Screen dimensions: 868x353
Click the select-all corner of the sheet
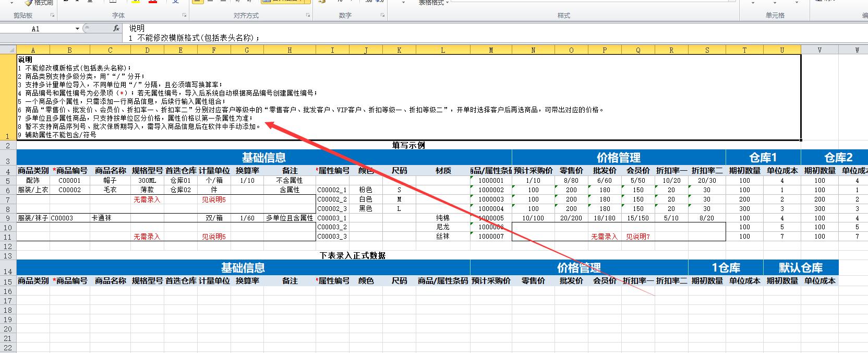click(8, 50)
